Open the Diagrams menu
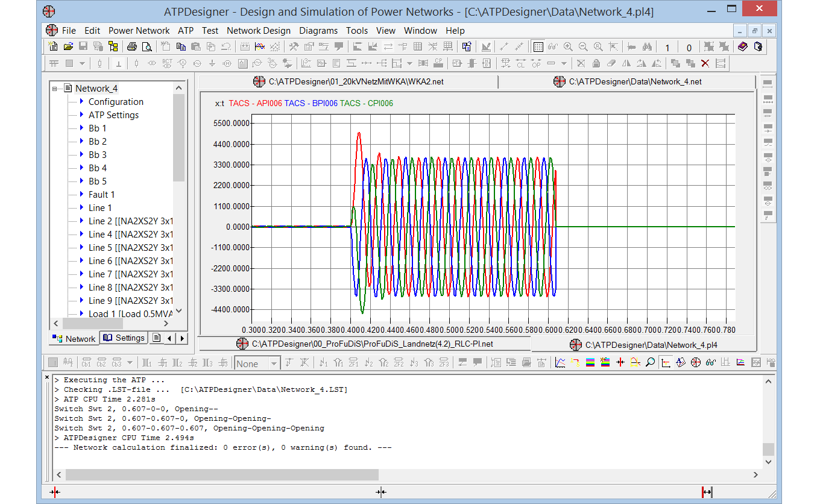817x504 pixels. coord(318,31)
